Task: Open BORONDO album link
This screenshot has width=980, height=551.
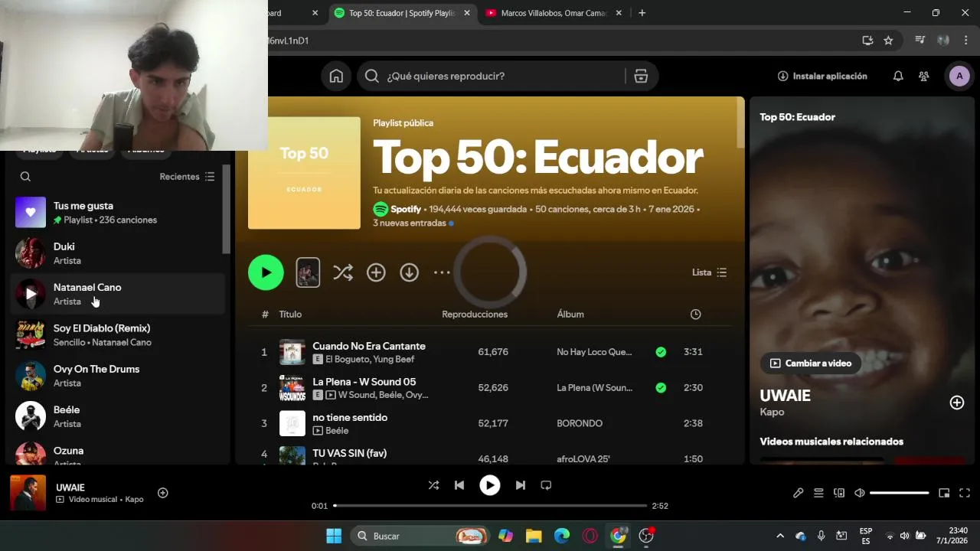Action: coord(580,423)
